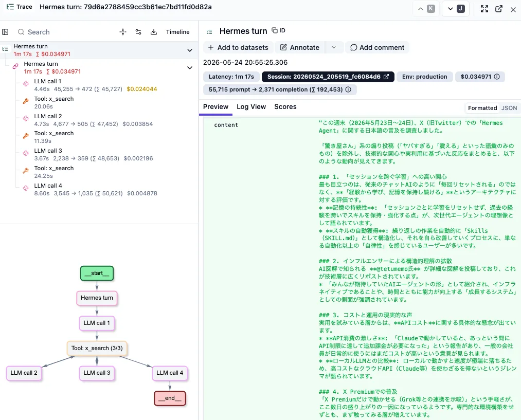Click the wrench icon of 11.39s x_search
Viewport: 521px width, 420px height.
tap(26, 136)
